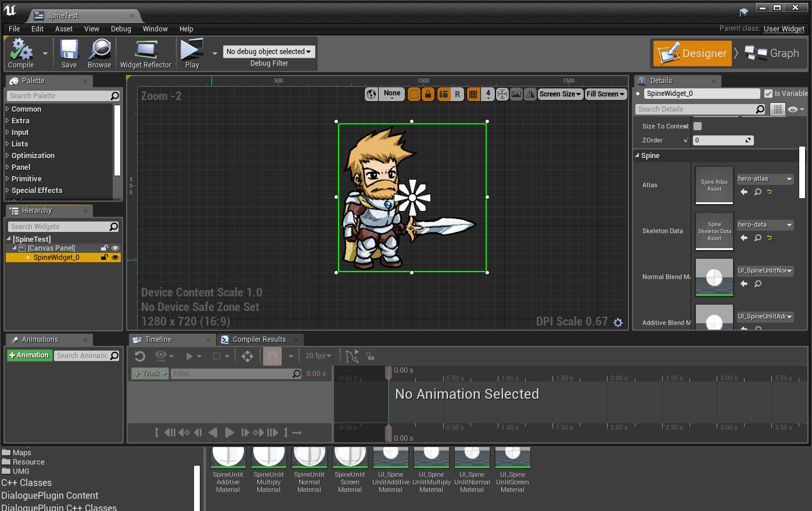
Task: Open the No debug object selected dropdown
Action: click(268, 51)
